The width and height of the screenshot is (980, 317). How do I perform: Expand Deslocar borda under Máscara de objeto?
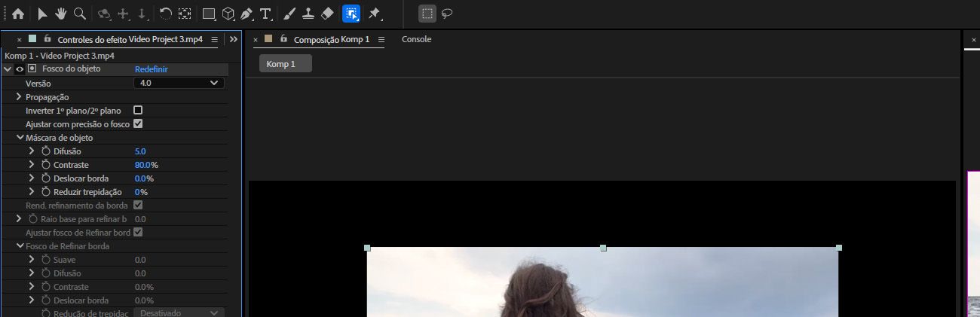coord(32,178)
